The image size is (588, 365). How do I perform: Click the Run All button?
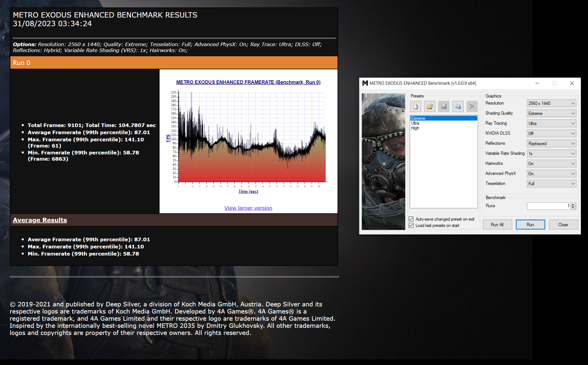[x=497, y=225]
